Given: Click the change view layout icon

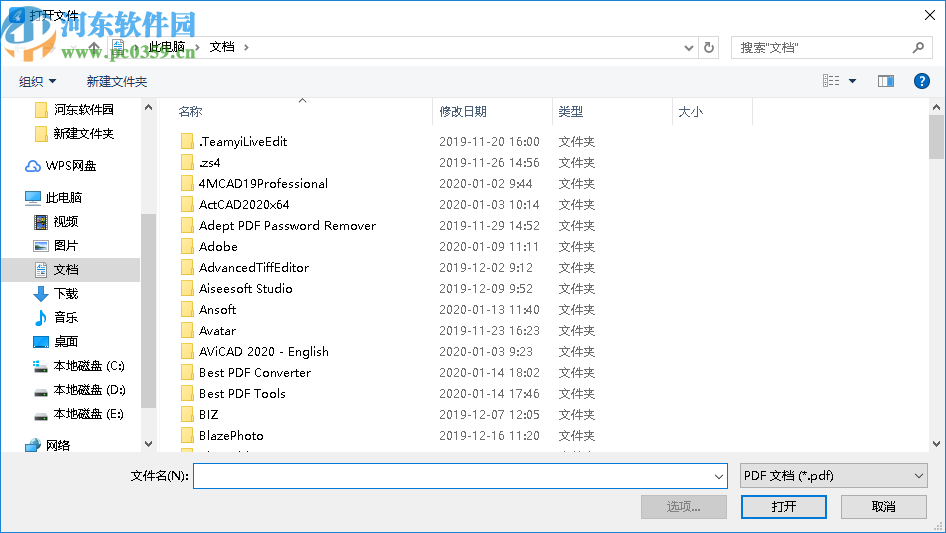Looking at the screenshot, I should 831,81.
